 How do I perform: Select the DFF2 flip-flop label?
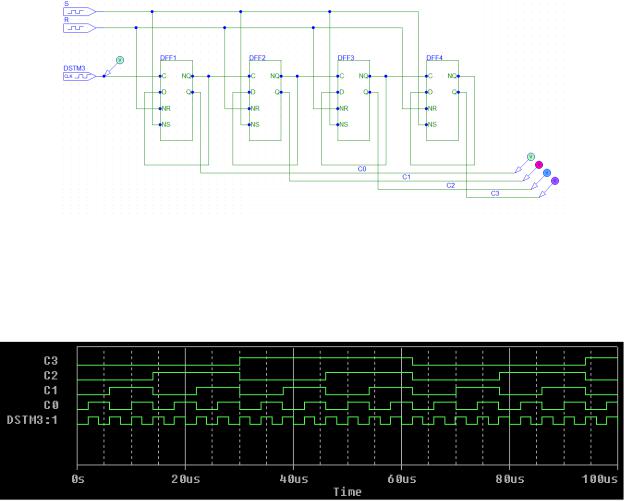257,58
